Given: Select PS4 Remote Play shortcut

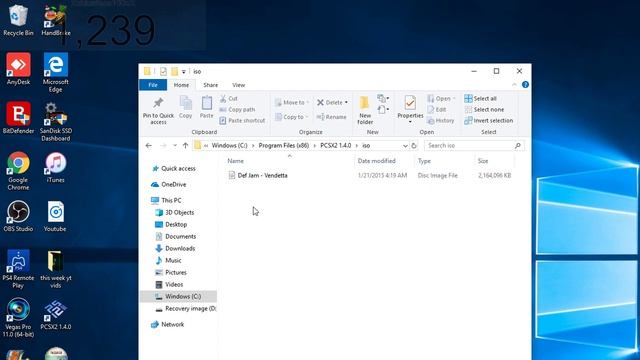Looking at the screenshot, I should (x=18, y=269).
